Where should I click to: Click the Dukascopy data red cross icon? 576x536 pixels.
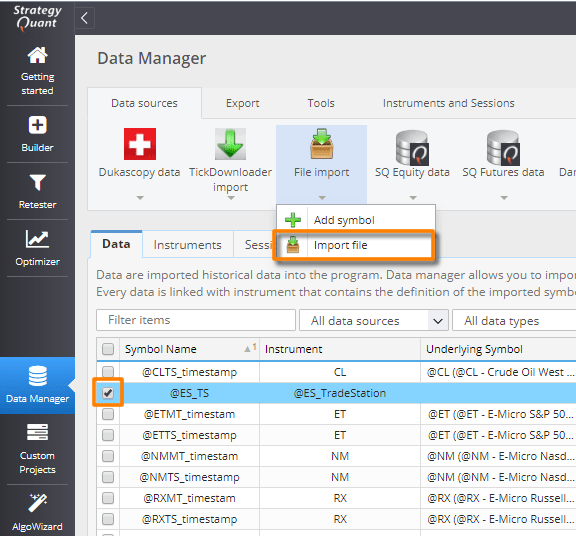pos(140,144)
